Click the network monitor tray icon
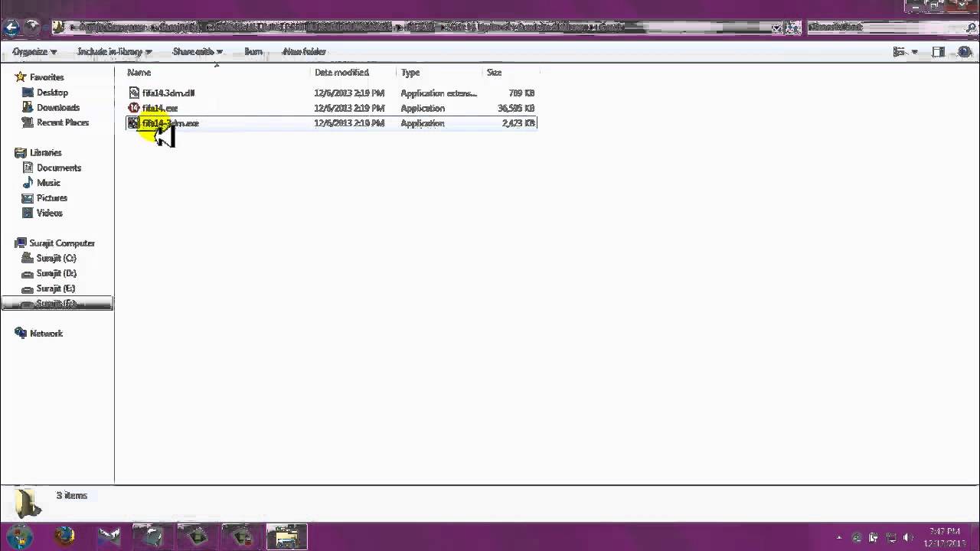980x551 pixels. 891,538
